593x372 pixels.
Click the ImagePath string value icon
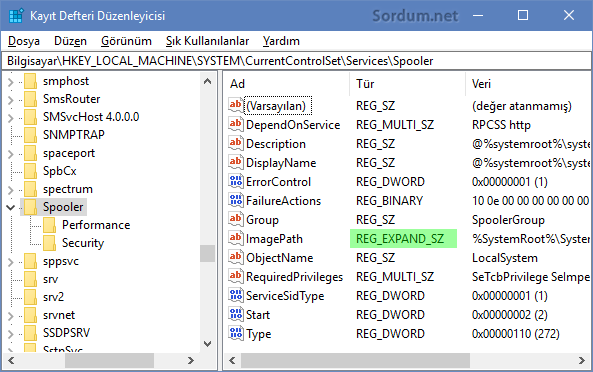click(x=236, y=238)
